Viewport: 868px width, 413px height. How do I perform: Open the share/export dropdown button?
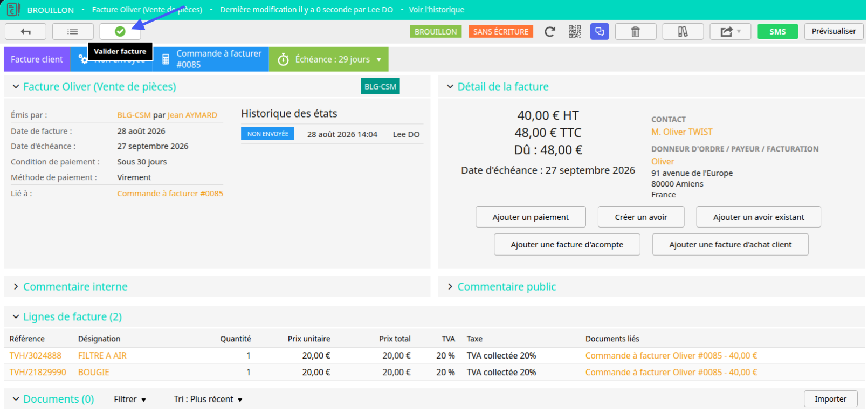click(731, 32)
